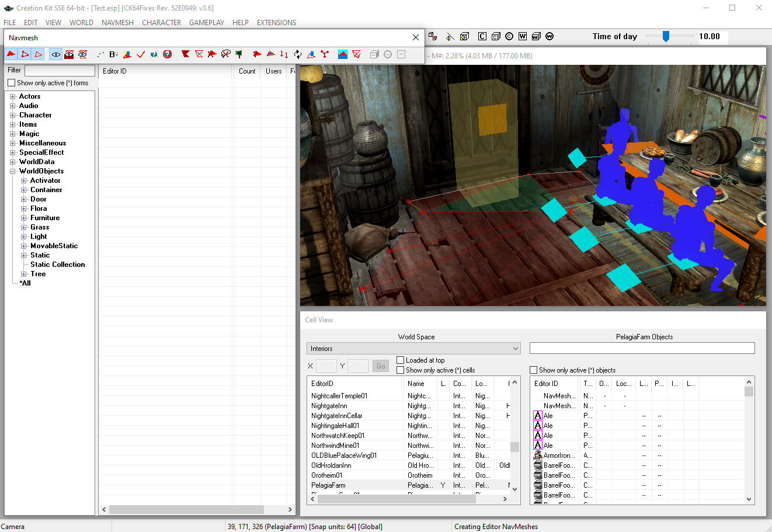The height and width of the screenshot is (532, 772).
Task: Focus the PelagiaFarm Objects filter field
Action: (642, 348)
